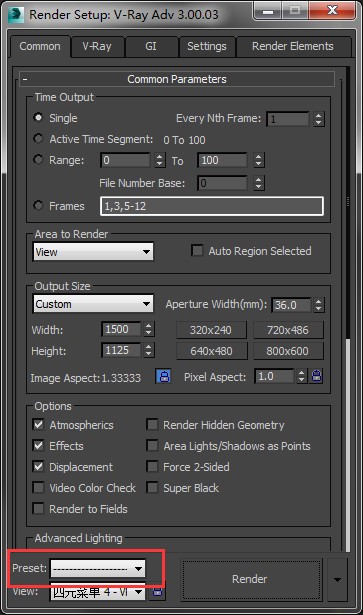Click the File Number Base spinner
The width and height of the screenshot is (363, 615).
click(x=258, y=183)
